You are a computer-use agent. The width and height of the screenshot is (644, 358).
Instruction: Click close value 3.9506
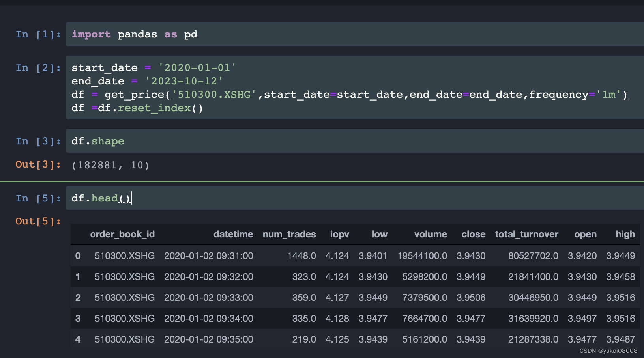tap(471, 298)
